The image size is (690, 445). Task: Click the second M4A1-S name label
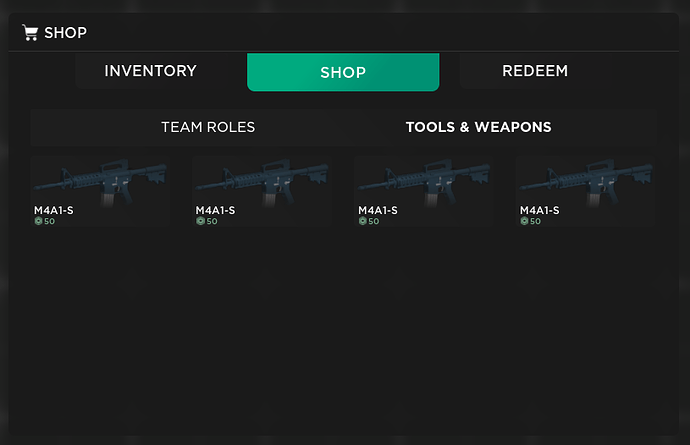(215, 210)
